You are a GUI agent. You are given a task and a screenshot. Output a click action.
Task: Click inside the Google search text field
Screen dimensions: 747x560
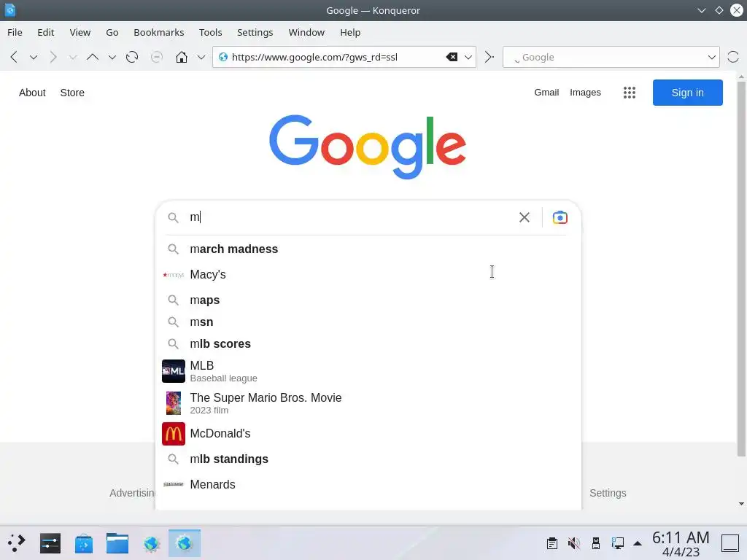pyautogui.click(x=350, y=217)
